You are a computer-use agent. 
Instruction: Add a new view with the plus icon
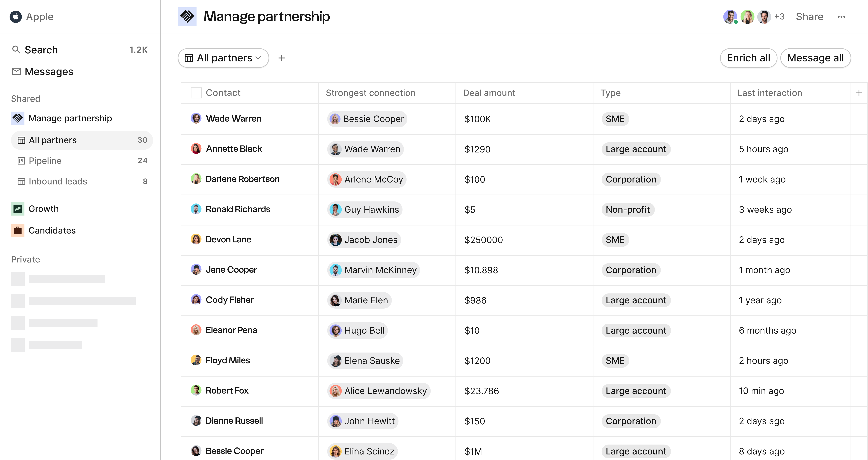click(x=282, y=58)
